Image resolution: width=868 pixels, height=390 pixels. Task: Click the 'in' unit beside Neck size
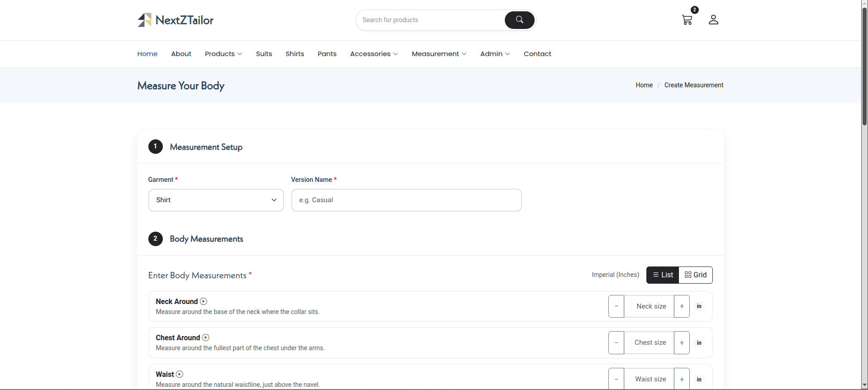coord(699,306)
